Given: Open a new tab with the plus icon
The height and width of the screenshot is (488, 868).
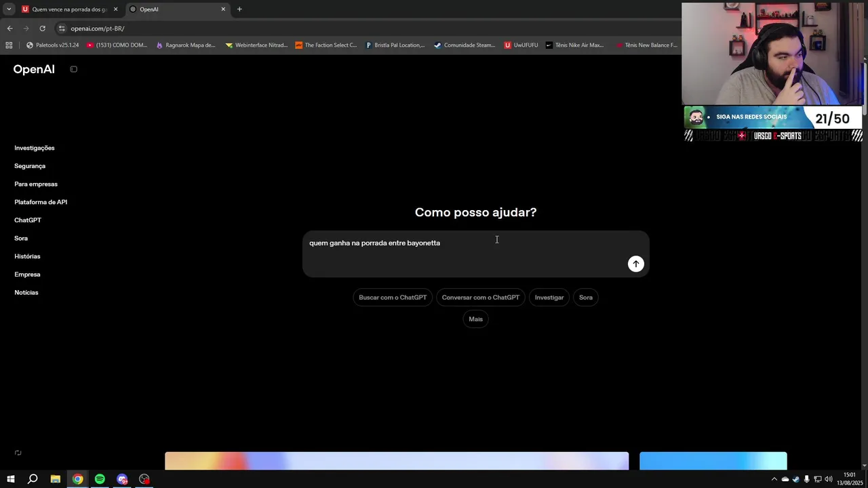Looking at the screenshot, I should (239, 9).
